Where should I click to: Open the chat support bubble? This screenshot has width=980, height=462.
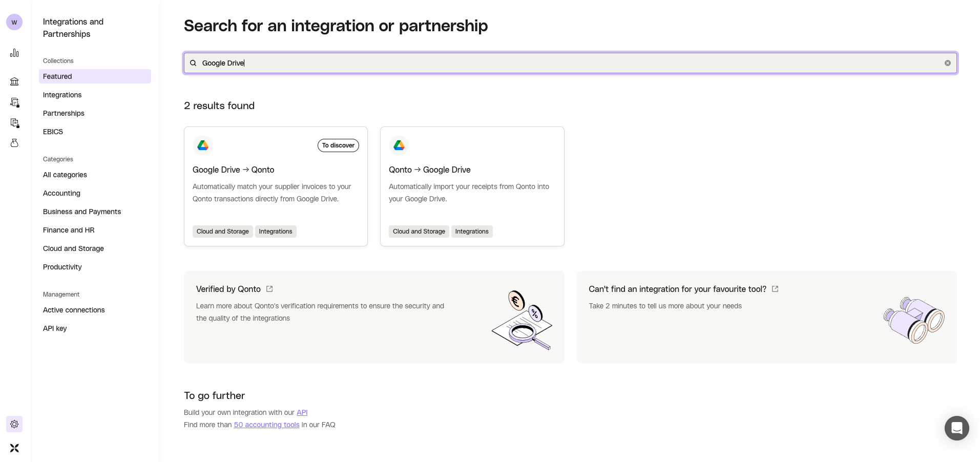[957, 428]
